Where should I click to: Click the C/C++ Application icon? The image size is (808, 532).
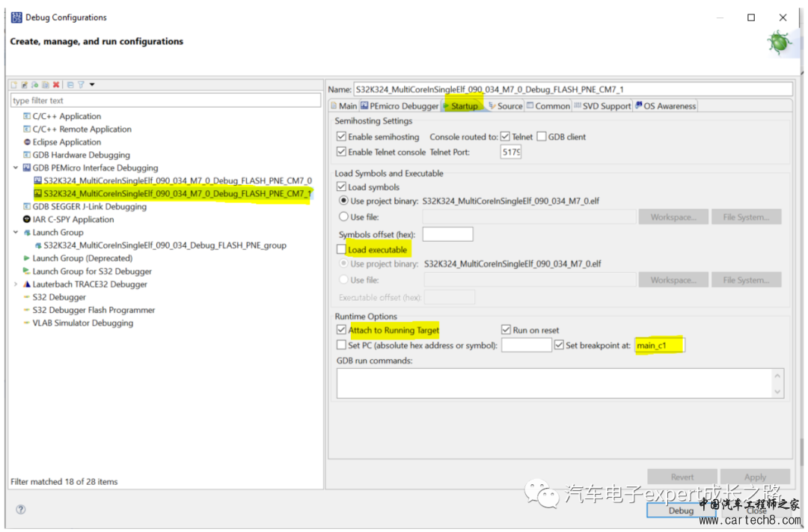click(x=27, y=116)
